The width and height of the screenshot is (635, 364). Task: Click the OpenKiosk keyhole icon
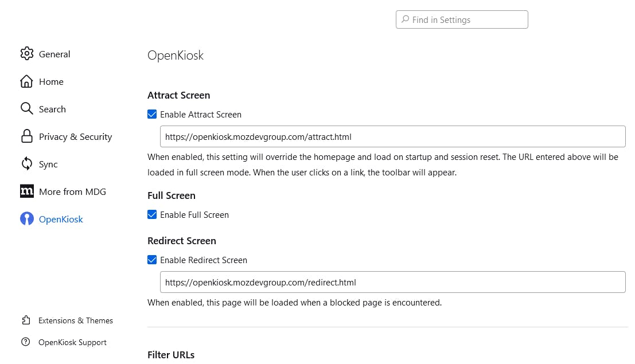(x=26, y=219)
